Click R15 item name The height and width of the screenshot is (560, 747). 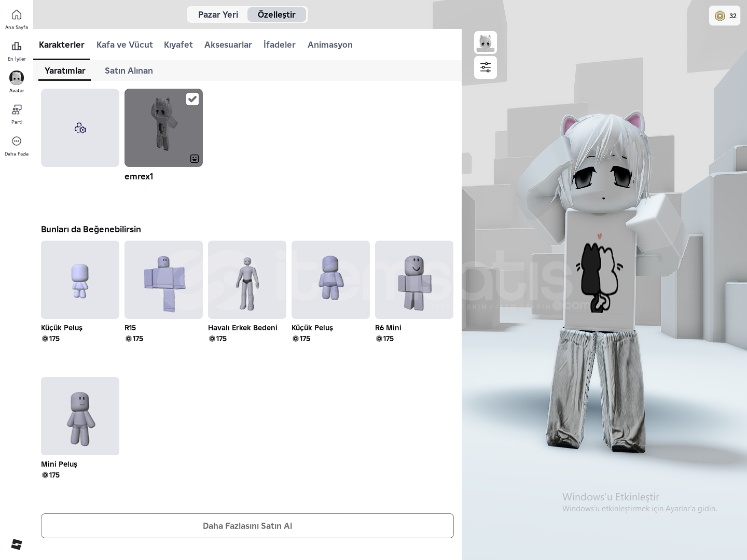130,328
